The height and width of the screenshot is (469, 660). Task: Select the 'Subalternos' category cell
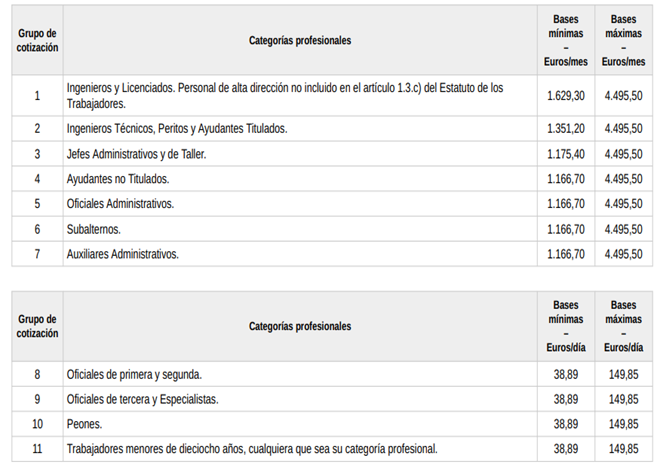[x=93, y=229]
